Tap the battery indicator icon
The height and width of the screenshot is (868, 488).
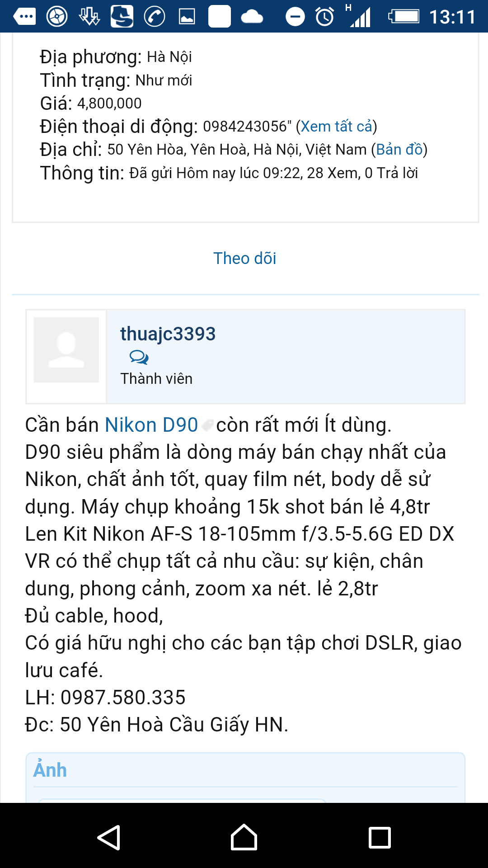[x=404, y=17]
